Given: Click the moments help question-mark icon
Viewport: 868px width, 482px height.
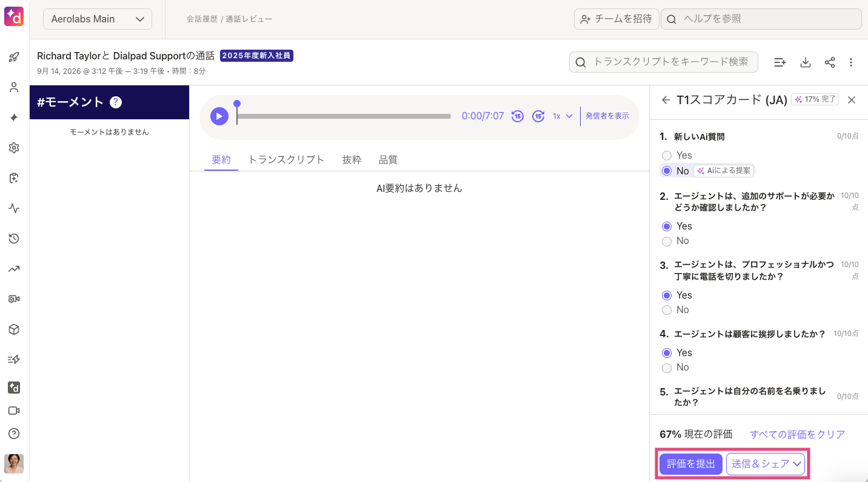Looking at the screenshot, I should 116,102.
